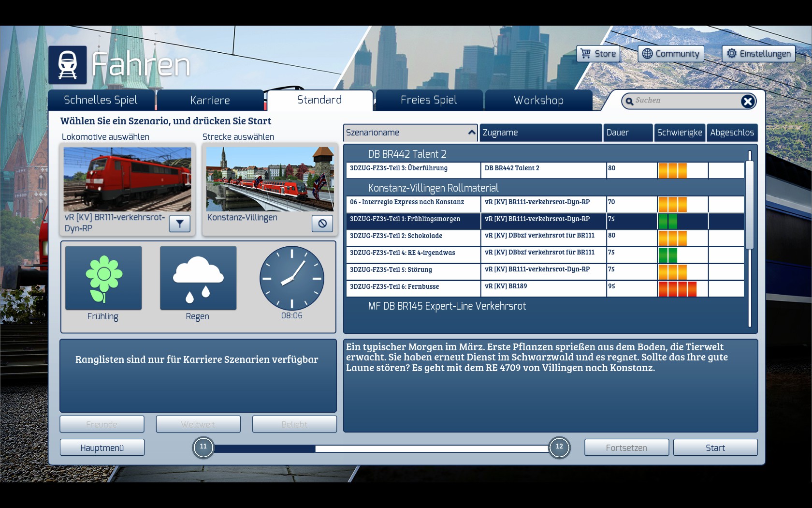Click the magnifier icon in search box
This screenshot has width=812, height=508.
tap(629, 101)
